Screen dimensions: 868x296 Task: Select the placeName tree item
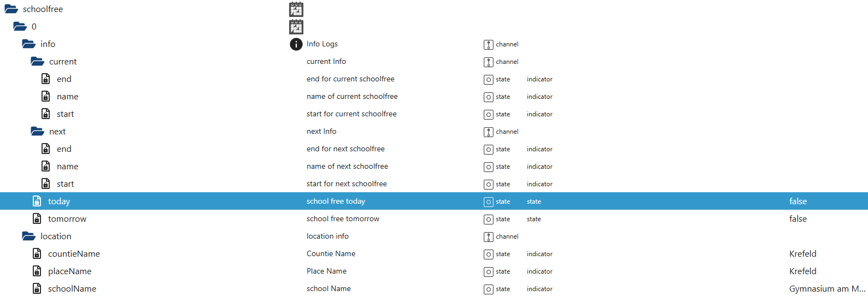[x=69, y=271]
